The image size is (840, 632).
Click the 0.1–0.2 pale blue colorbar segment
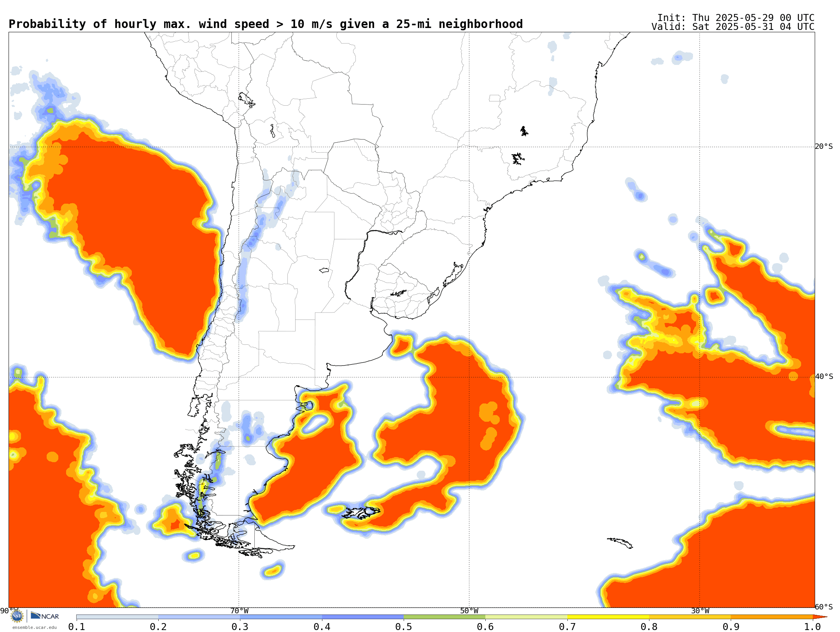[117, 617]
